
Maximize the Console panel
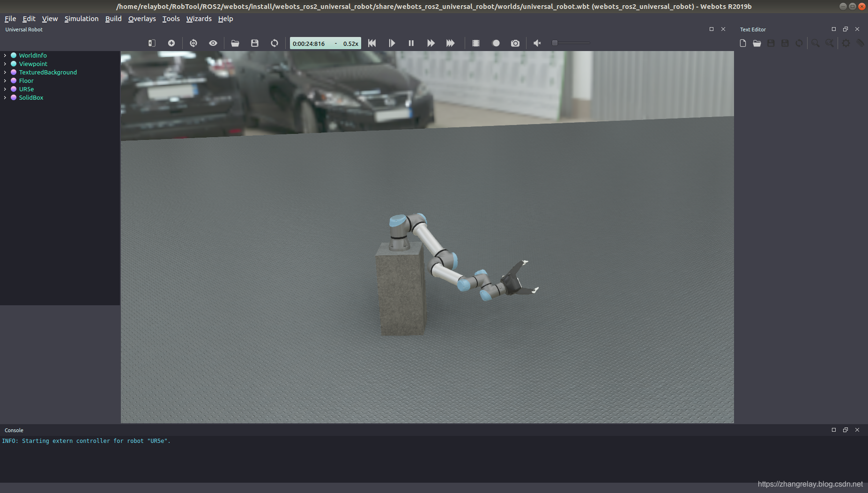click(x=834, y=430)
